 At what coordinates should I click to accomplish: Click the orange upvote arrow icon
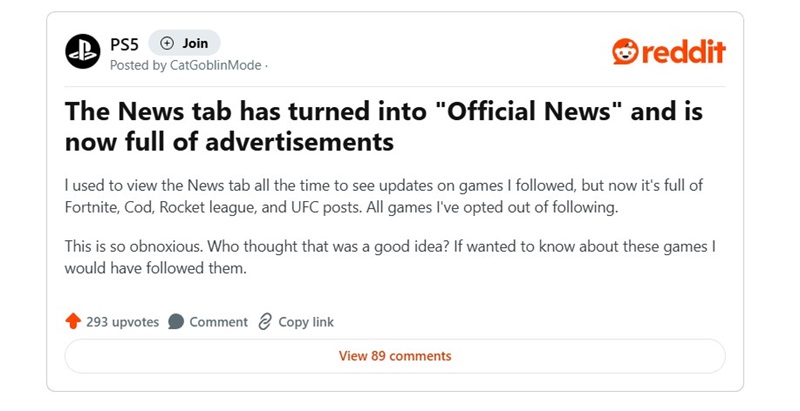(73, 322)
